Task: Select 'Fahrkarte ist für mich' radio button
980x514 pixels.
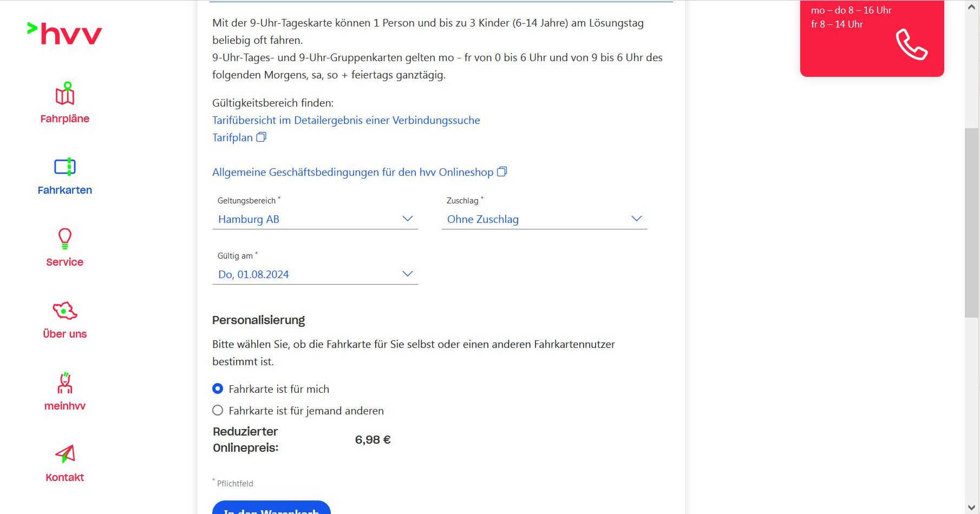Action: pos(218,388)
